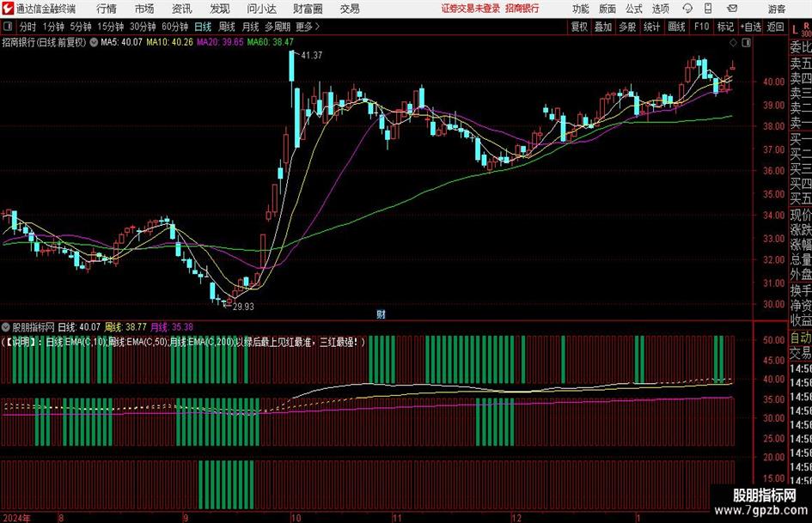This screenshot has height=523, width=812.
Task: Open the 问小达 menu
Action: click(261, 9)
